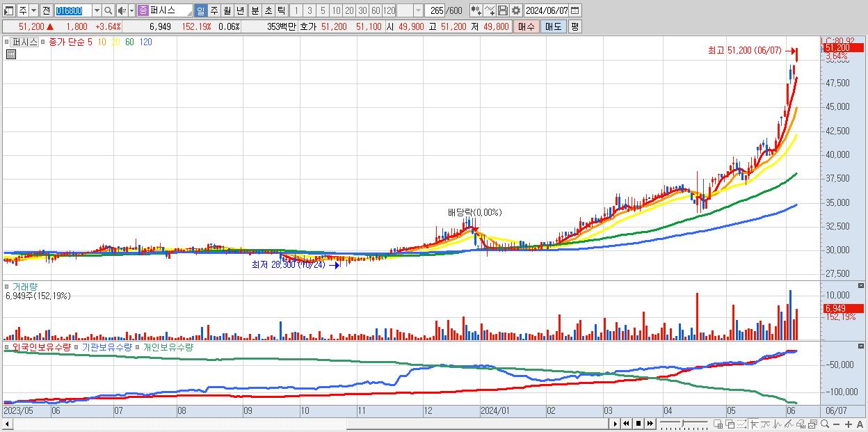Click the stock code input field 016800

73,10
